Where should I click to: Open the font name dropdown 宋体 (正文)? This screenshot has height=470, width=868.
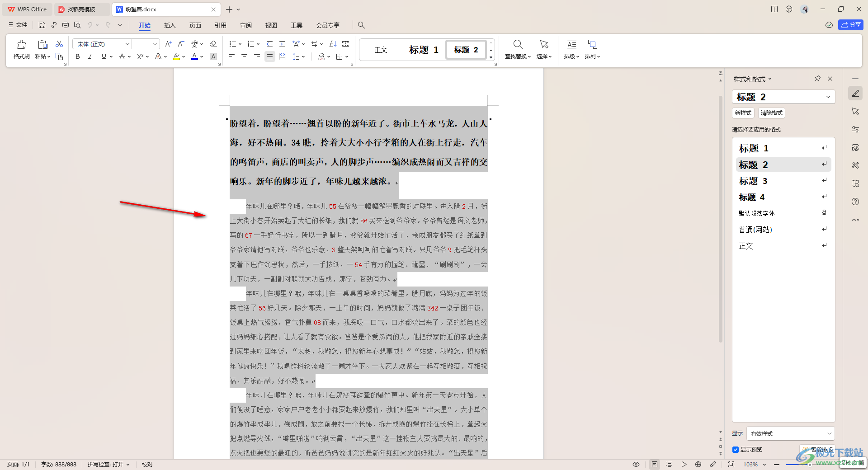click(x=127, y=44)
